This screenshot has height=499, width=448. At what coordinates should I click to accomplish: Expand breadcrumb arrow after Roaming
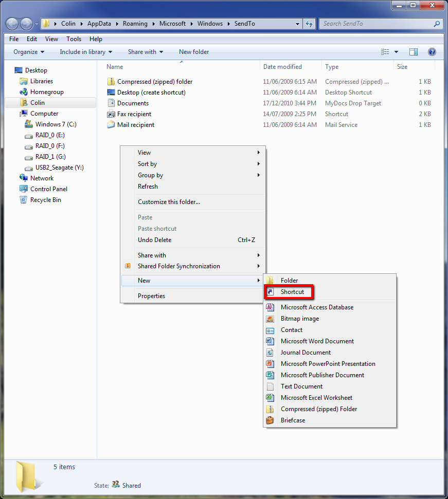click(x=153, y=24)
